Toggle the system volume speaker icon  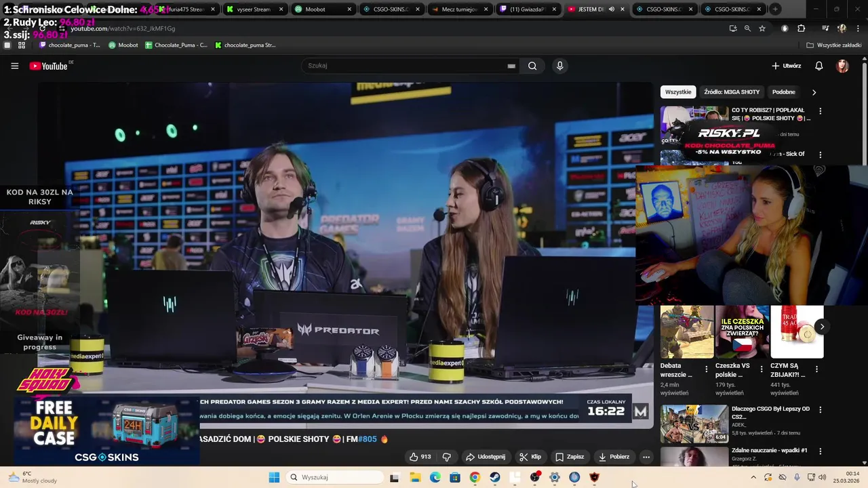(822, 477)
